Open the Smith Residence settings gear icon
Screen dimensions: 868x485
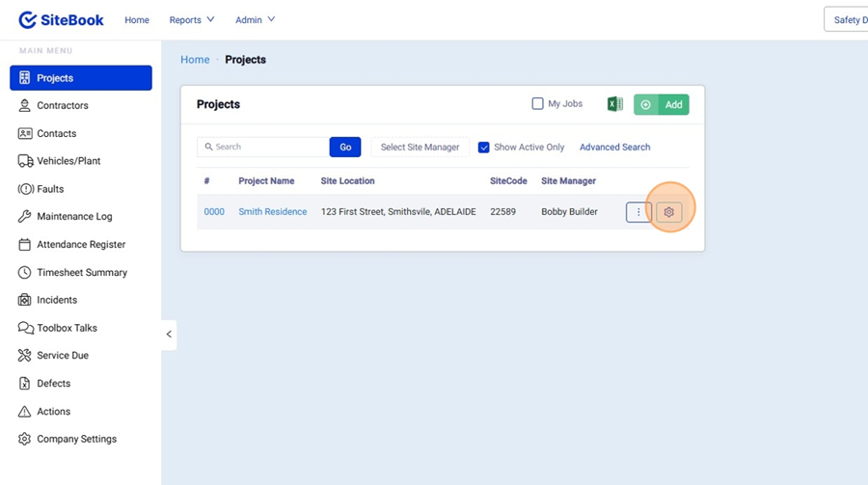[669, 212]
